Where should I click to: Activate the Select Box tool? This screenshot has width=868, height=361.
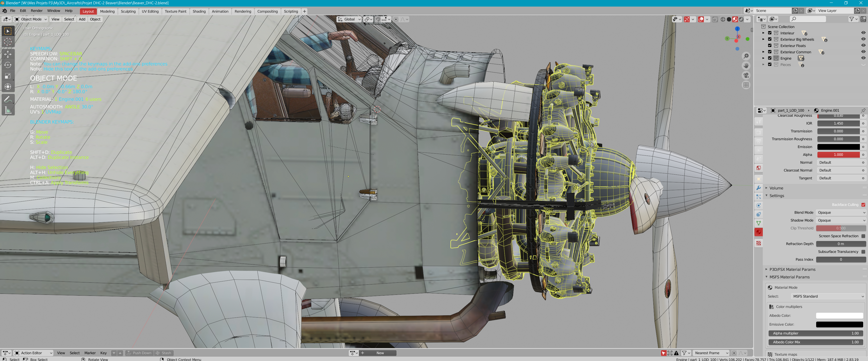tap(8, 31)
